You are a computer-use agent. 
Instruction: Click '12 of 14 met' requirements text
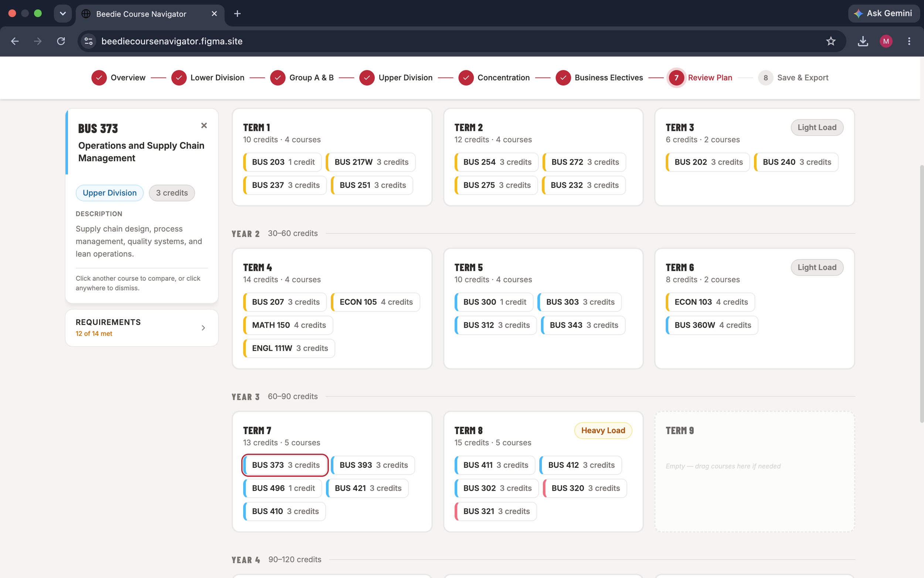click(94, 333)
